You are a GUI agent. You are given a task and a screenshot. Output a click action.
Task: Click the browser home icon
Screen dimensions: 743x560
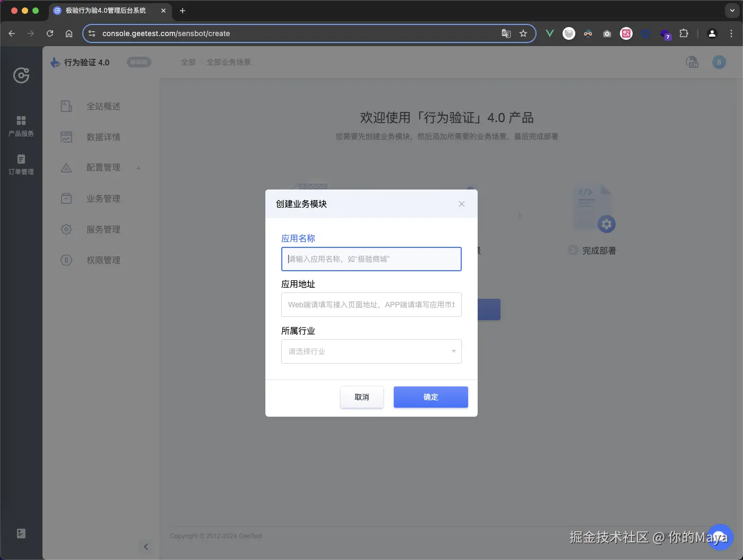[69, 33]
